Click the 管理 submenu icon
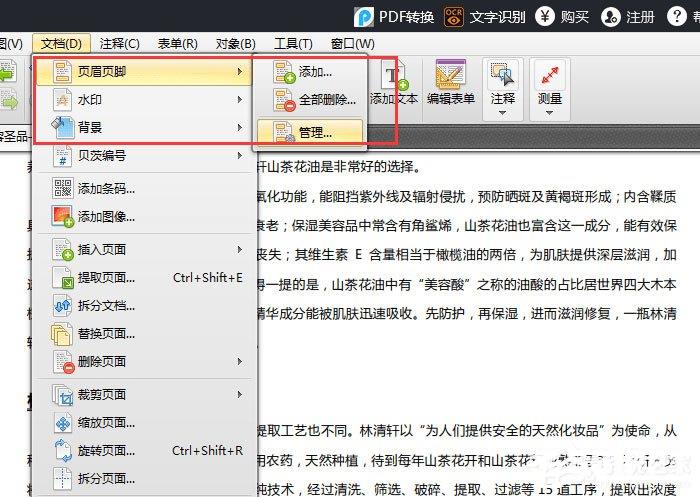 coord(284,133)
